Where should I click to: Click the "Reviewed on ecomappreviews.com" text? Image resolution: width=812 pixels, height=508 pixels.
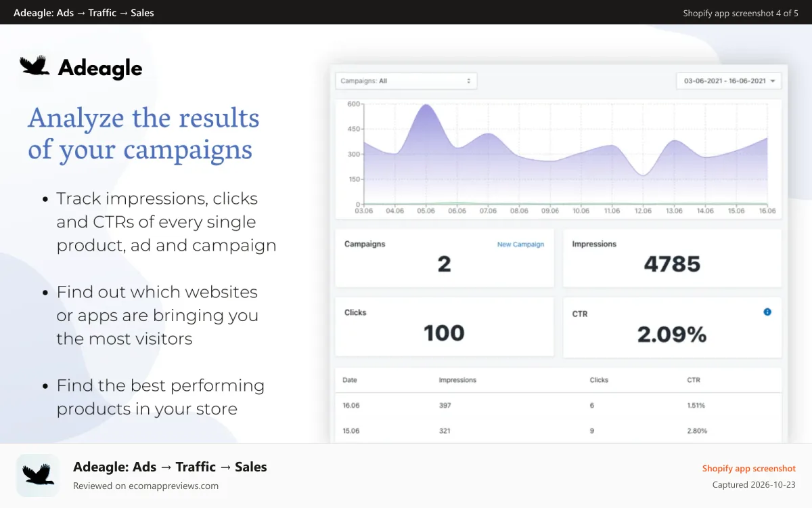click(x=145, y=486)
